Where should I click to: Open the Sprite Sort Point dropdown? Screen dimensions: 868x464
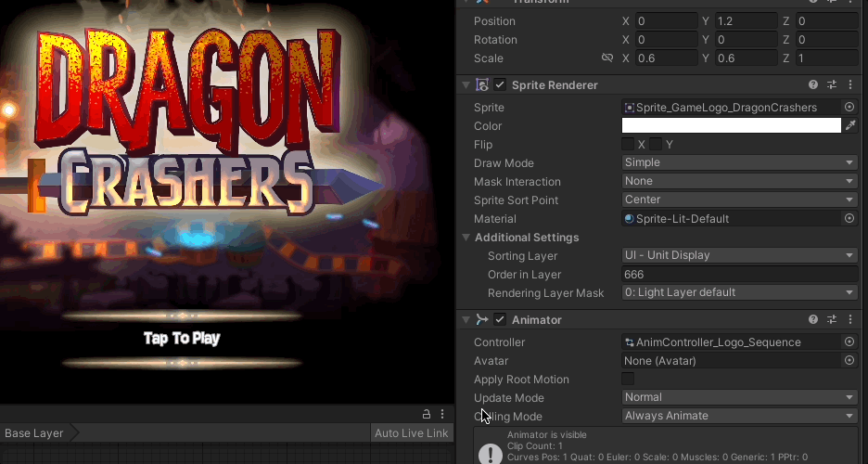coord(740,200)
